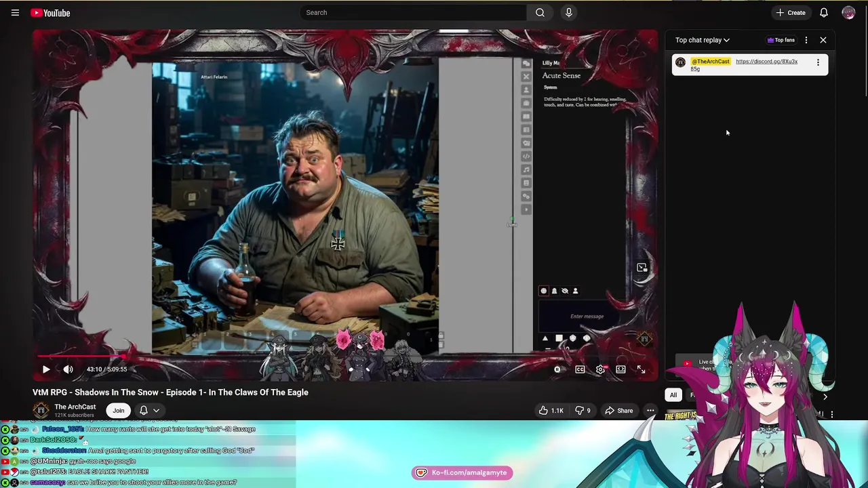Screen dimensions: 868x488
Task: Click the 43:10 / 5:09:55 time display
Action: [106, 369]
